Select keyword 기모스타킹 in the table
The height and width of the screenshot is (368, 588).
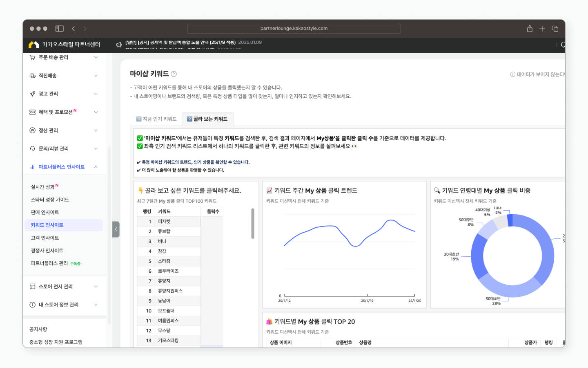point(168,340)
